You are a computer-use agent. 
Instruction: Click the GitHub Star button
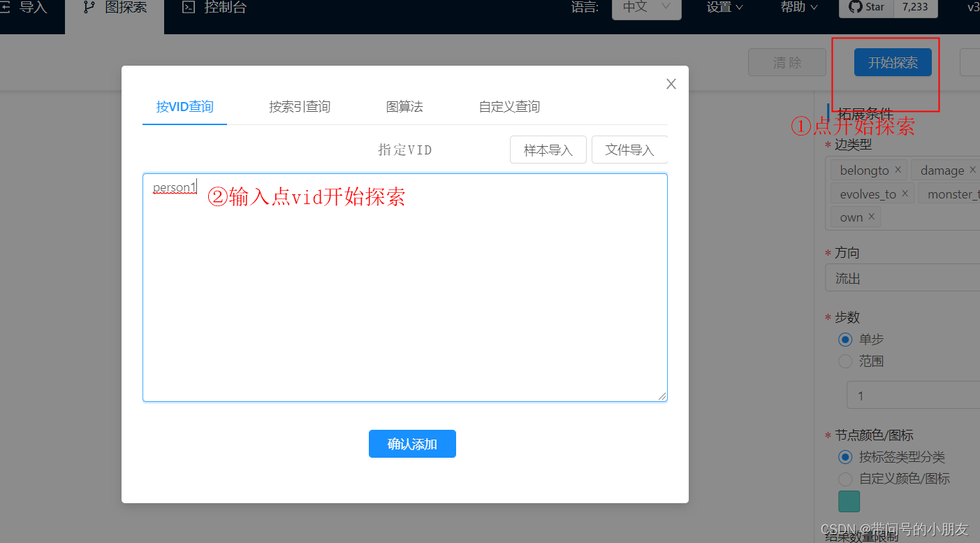pyautogui.click(x=866, y=7)
